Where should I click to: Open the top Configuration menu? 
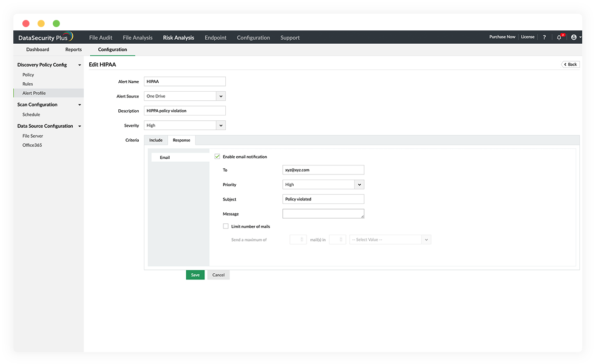point(253,38)
